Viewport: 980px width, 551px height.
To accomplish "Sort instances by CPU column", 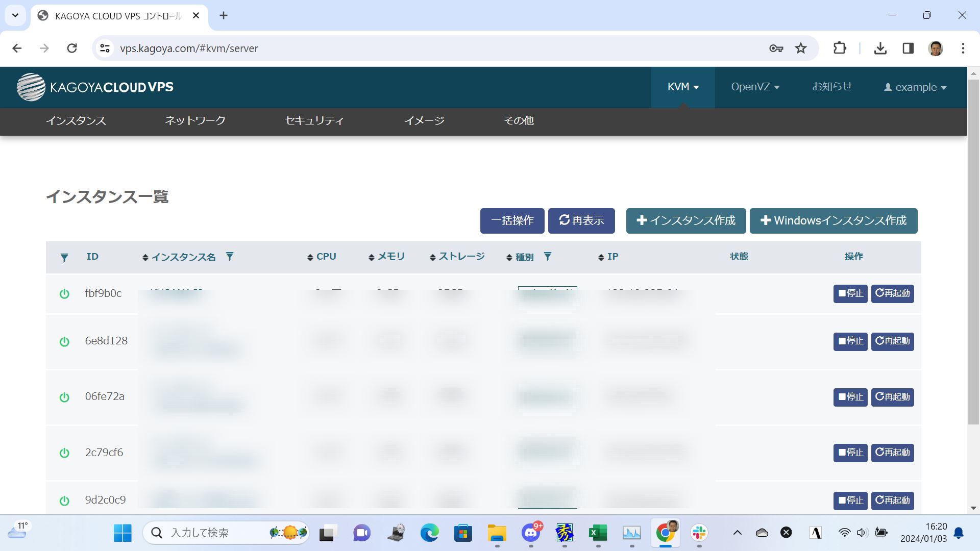I will coord(322,257).
